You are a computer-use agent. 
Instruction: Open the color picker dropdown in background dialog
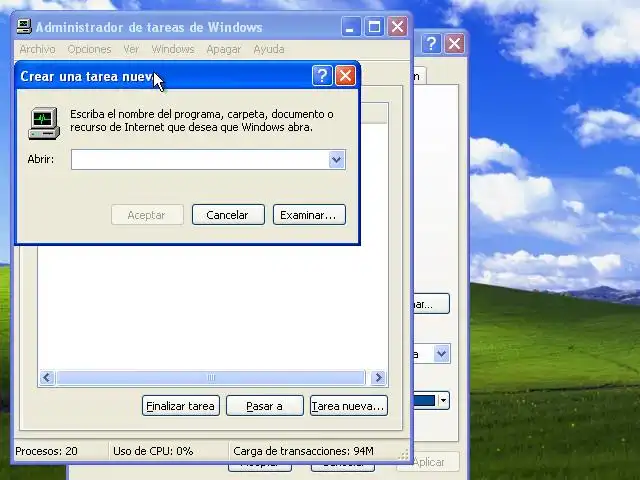444,400
